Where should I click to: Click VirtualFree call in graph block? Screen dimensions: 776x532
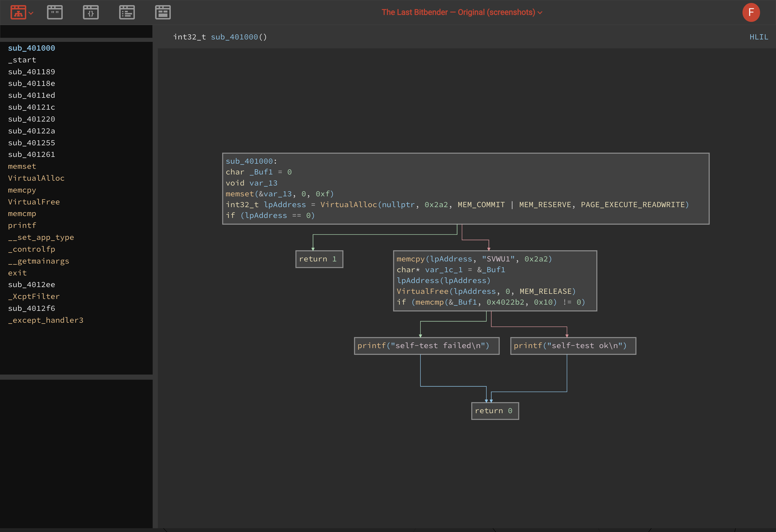[422, 291]
